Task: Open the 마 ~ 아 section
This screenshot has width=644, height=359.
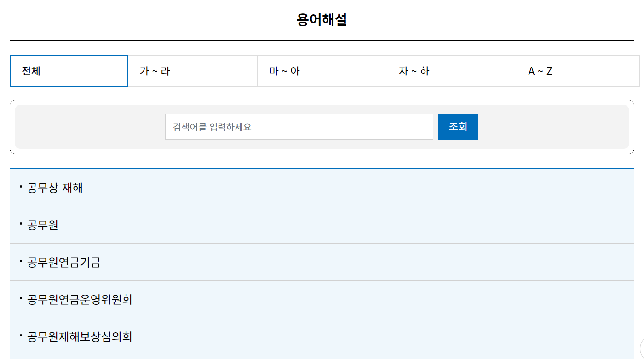Action: click(322, 71)
